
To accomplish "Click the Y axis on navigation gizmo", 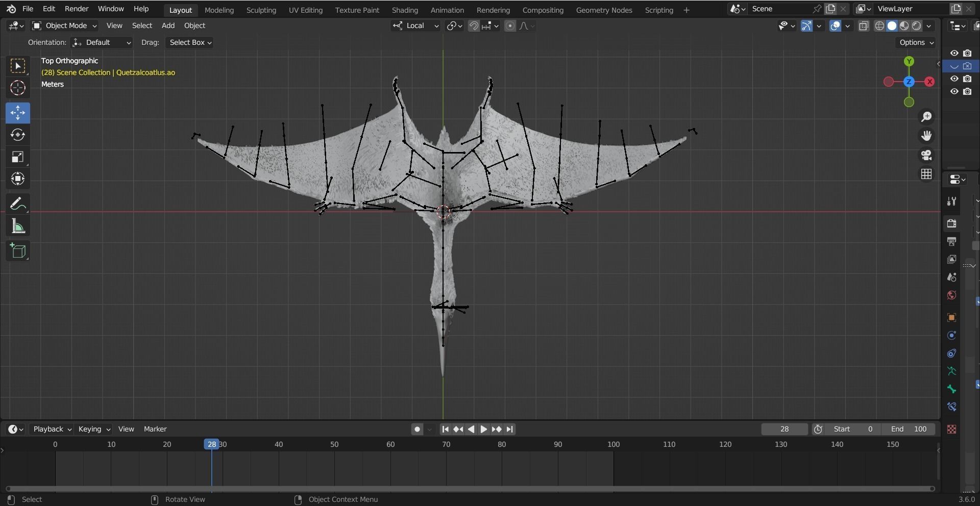I will (909, 61).
